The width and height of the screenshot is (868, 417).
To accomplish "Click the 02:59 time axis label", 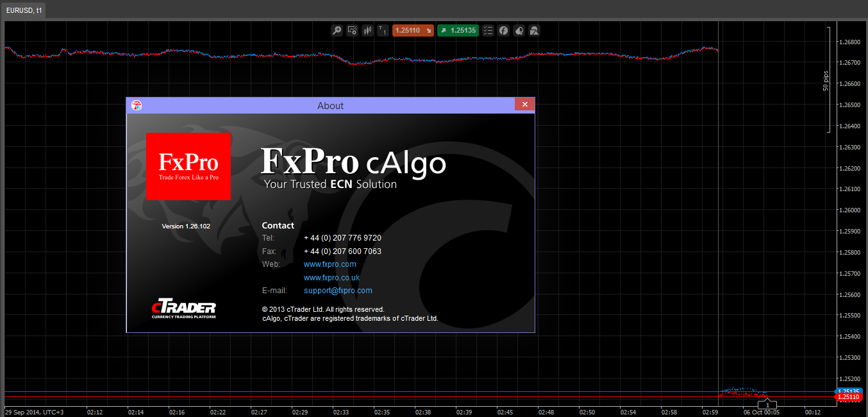I will [x=711, y=413].
